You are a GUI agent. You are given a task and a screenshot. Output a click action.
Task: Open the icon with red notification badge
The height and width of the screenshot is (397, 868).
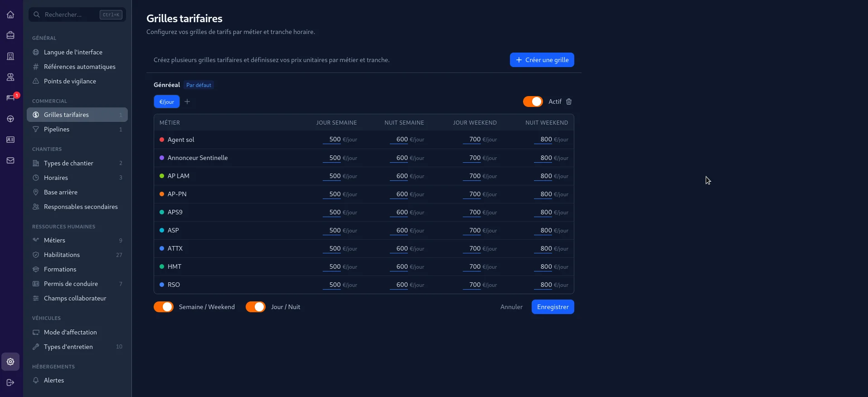[x=10, y=98]
